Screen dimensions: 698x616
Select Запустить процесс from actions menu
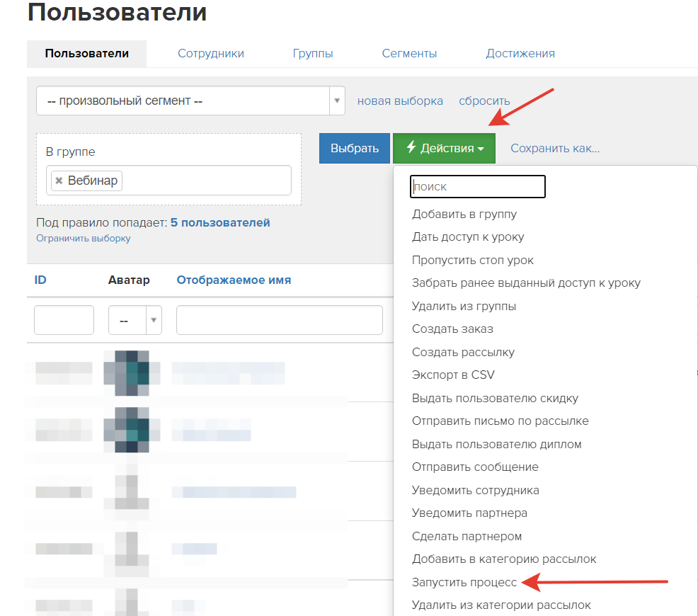464,582
